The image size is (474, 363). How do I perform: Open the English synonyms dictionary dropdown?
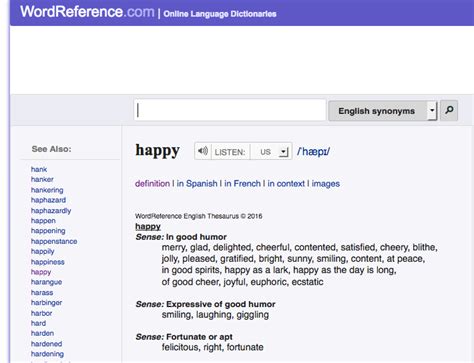coord(382,111)
